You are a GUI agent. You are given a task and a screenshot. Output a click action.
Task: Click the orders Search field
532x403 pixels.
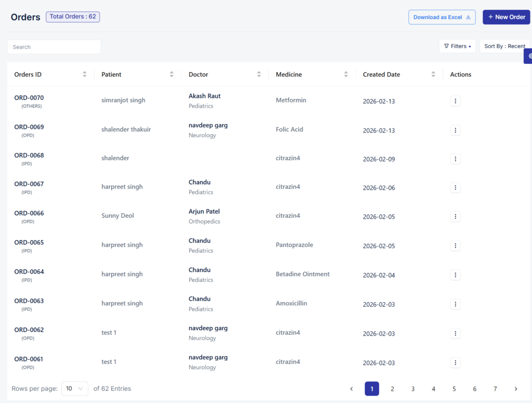coord(54,47)
